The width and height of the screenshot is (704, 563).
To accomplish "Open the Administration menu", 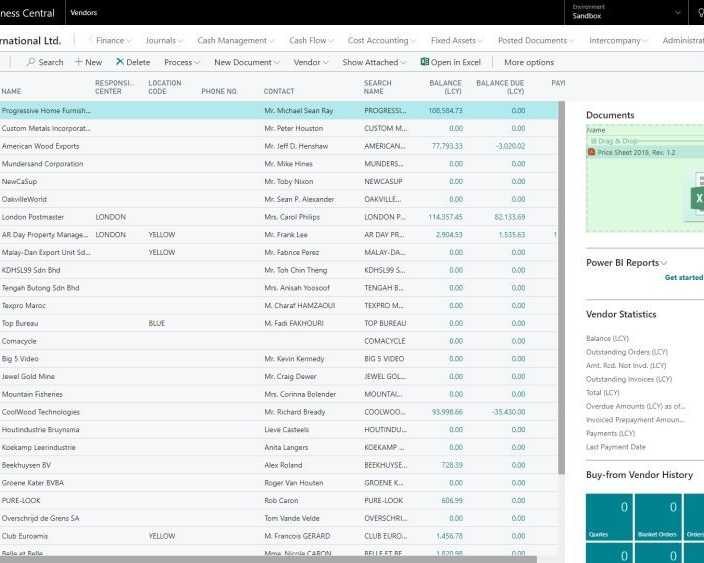I will click(x=683, y=40).
